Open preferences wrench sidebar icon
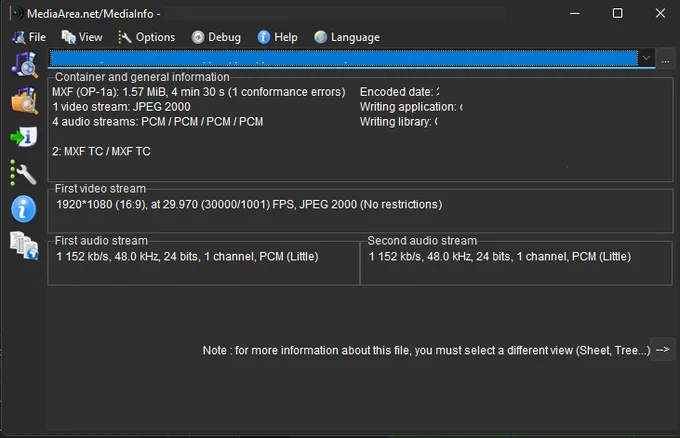Viewport: 680px width, 438px height. pyautogui.click(x=23, y=173)
